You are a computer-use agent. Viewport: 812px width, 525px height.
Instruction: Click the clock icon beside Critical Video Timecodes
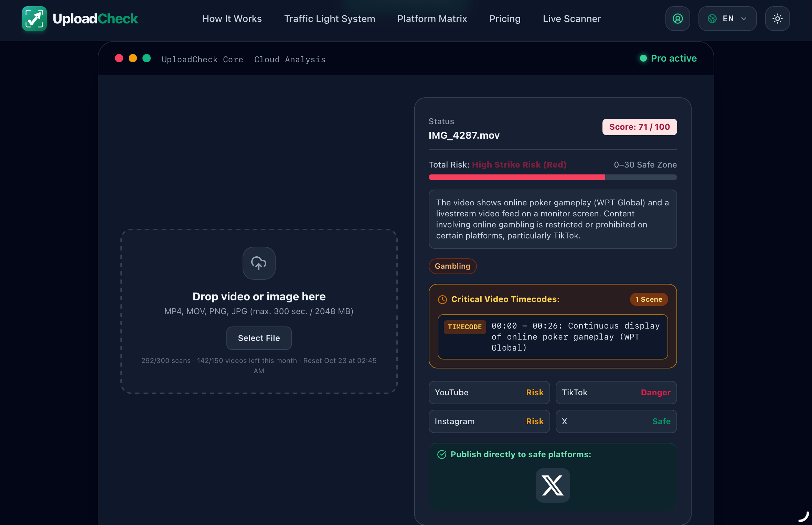pos(442,300)
